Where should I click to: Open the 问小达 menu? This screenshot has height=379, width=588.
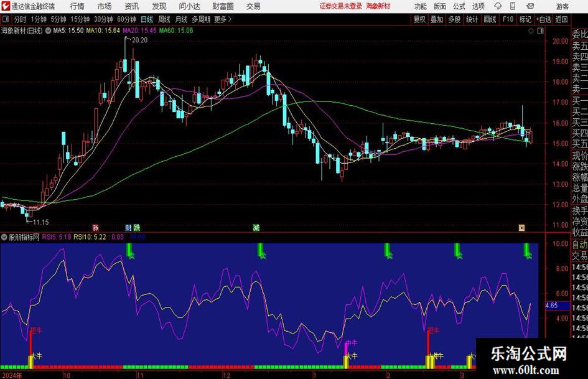tap(189, 6)
